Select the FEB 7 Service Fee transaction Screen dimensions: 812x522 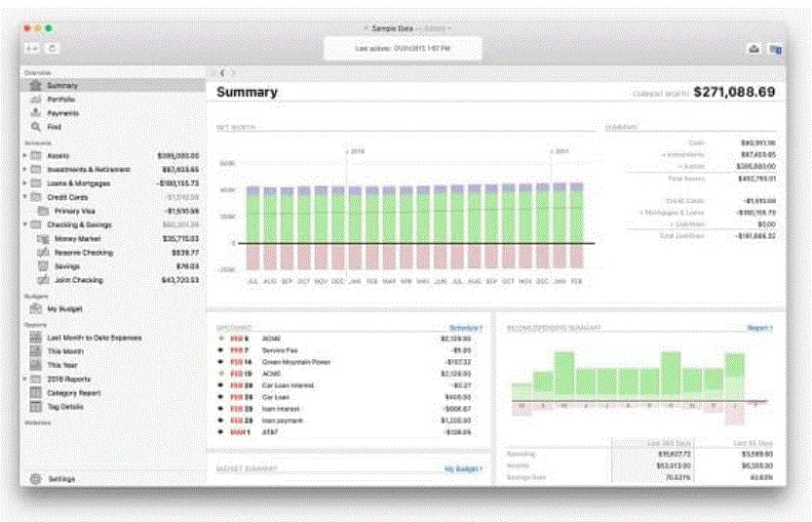pyautogui.click(x=345, y=350)
